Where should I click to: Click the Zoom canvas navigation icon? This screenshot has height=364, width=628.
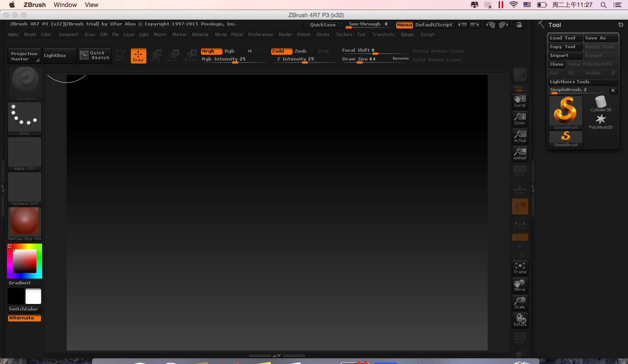[x=520, y=119]
